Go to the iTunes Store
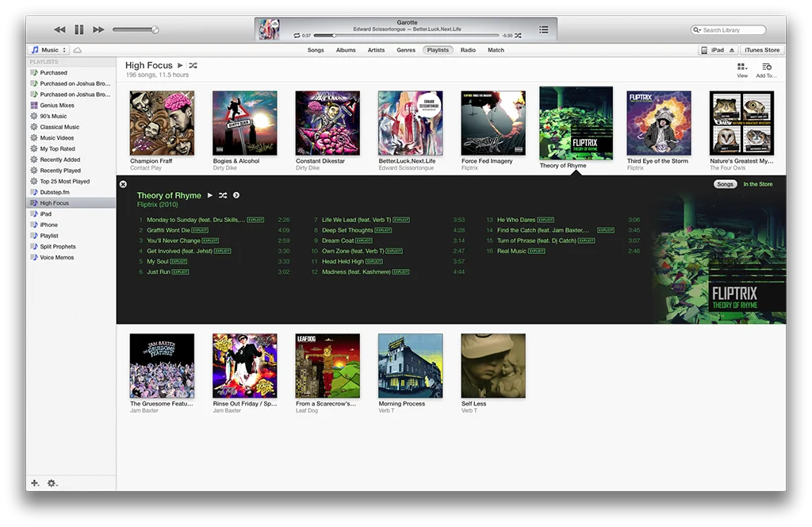Image resolution: width=812 pixels, height=527 pixels. click(x=762, y=50)
